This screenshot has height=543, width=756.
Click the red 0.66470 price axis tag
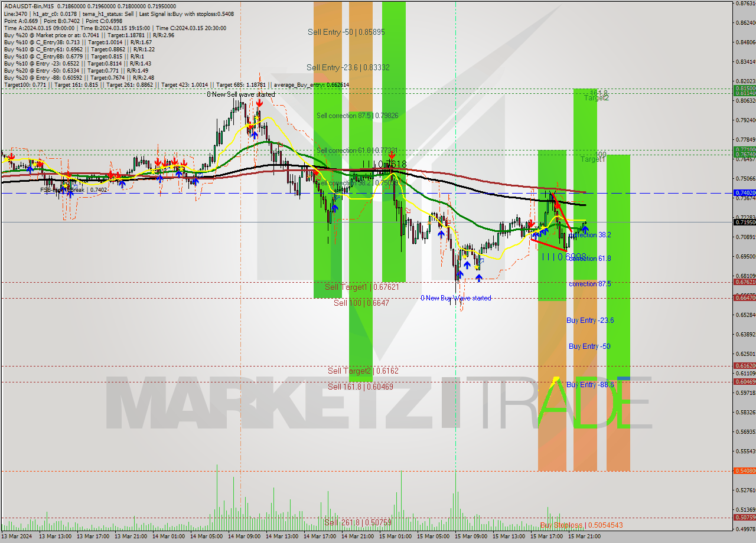point(744,298)
